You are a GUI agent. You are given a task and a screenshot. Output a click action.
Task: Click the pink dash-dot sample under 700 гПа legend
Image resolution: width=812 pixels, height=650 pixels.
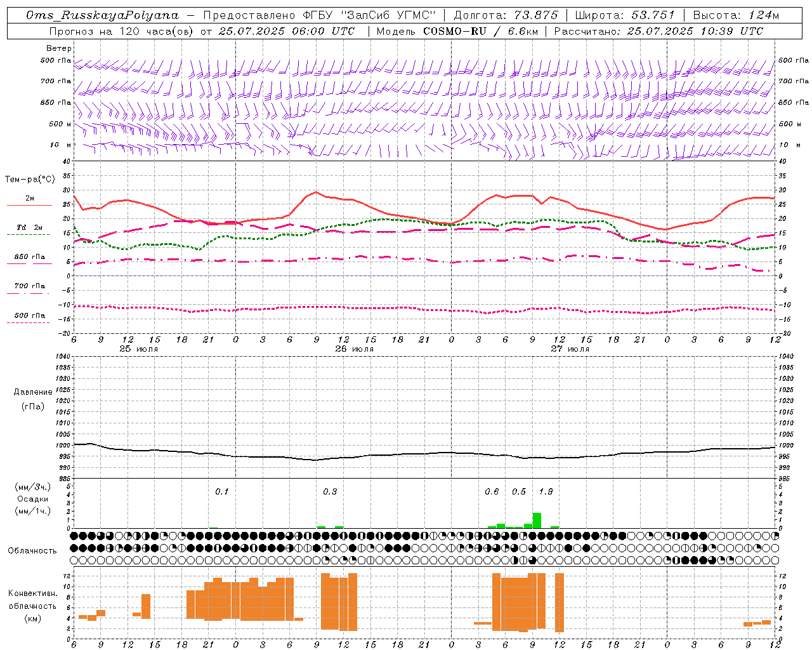pyautogui.click(x=28, y=293)
